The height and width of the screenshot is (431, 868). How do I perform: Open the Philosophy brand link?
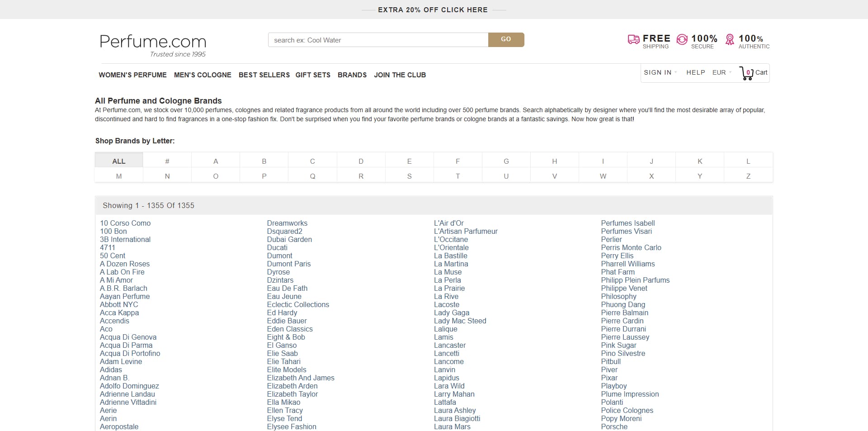point(619,296)
